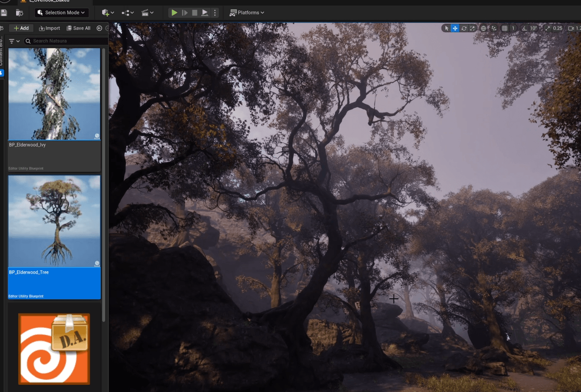Click the browse content folder icon
The image size is (581, 392).
(19, 13)
